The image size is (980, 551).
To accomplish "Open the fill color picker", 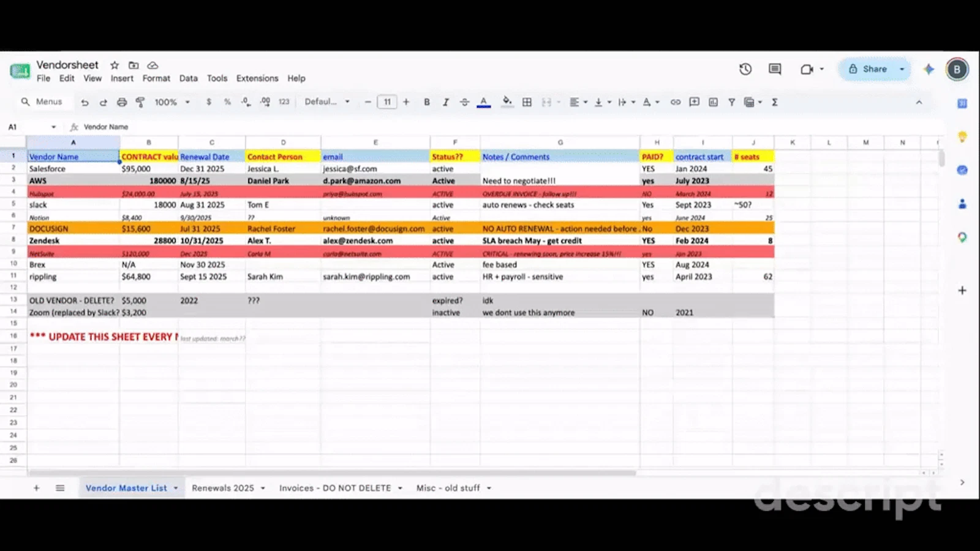I will 507,102.
